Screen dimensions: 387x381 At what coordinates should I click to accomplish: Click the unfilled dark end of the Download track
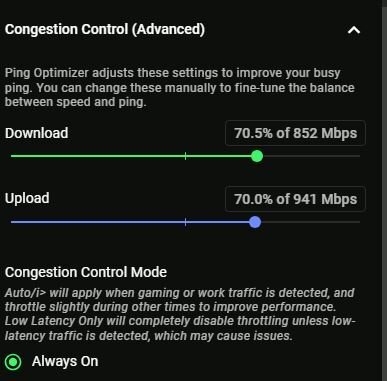[312, 156]
